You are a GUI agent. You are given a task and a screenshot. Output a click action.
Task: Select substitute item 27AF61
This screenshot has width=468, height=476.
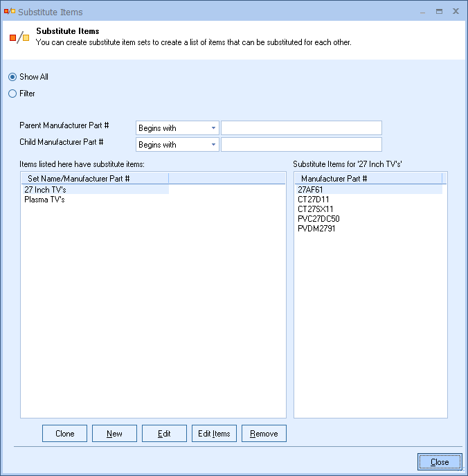tap(310, 189)
